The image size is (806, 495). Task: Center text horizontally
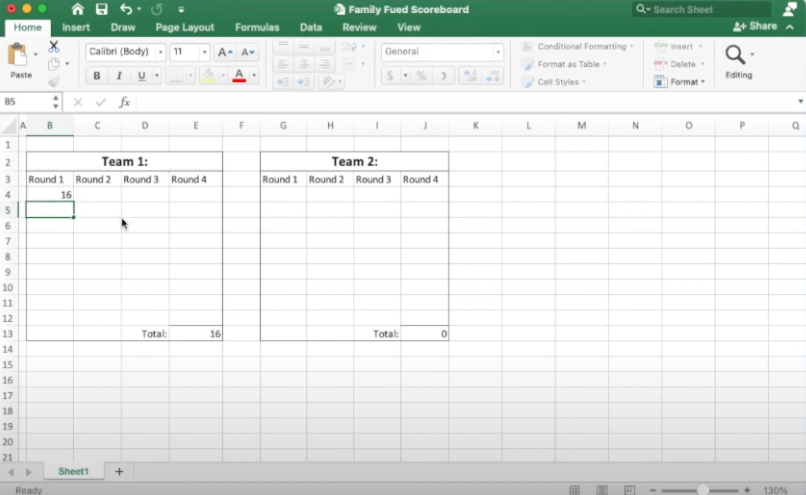[304, 64]
